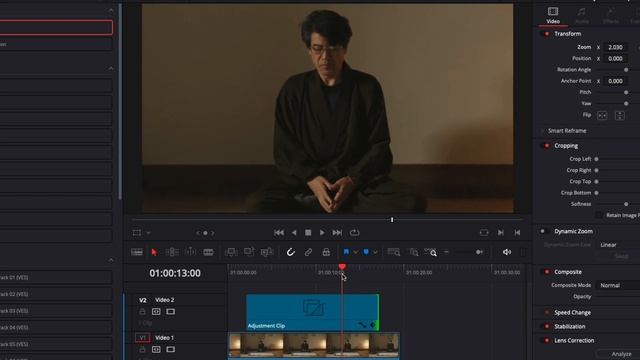Toggle the Snapping magnet icon
The height and width of the screenshot is (360, 640).
coord(290,252)
